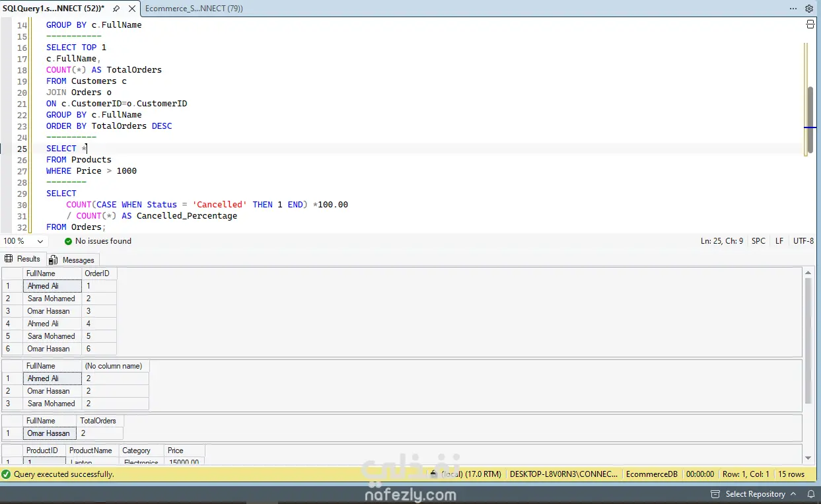The height and width of the screenshot is (504, 821).
Task: Click WHERE Price > 1000 code line
Action: click(91, 171)
